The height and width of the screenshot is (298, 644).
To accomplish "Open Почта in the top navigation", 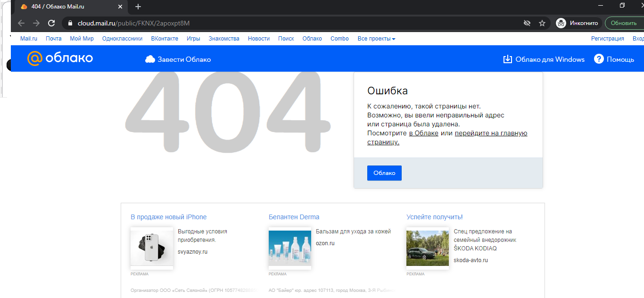I will coord(54,39).
